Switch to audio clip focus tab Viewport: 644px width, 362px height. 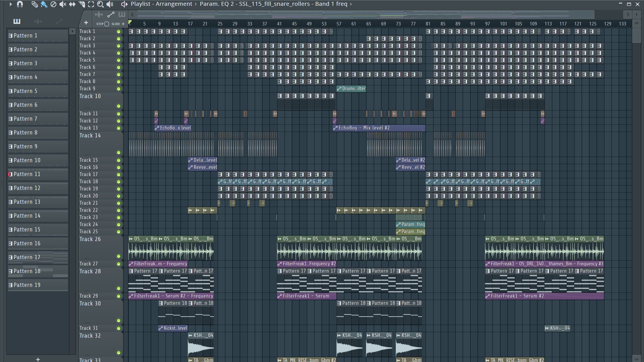tap(99, 15)
